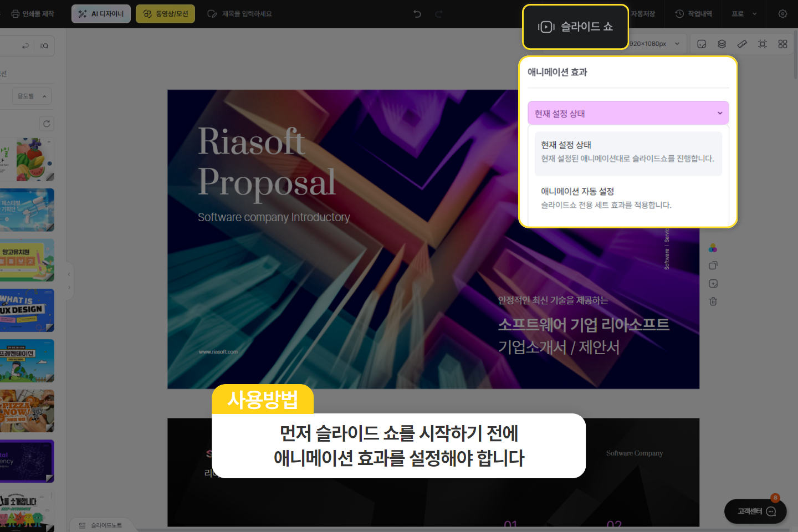
Task: Duplicate the page using the copy icon
Action: click(x=713, y=265)
